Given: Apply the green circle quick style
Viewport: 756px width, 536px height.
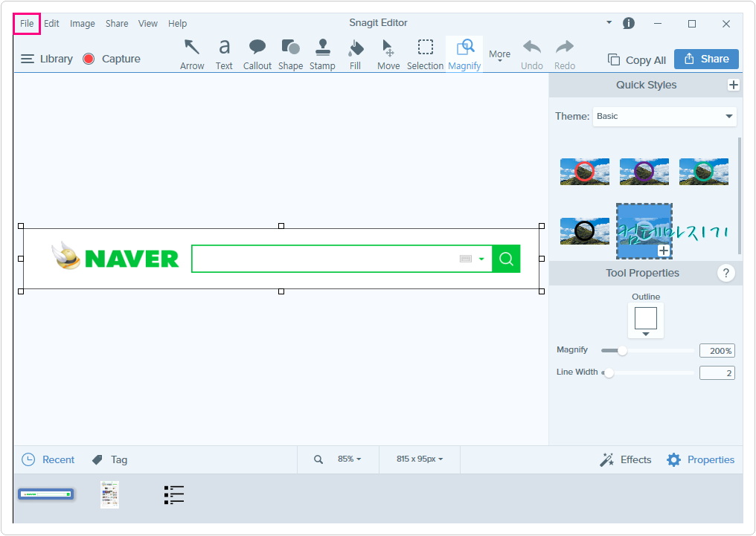Looking at the screenshot, I should pos(703,172).
